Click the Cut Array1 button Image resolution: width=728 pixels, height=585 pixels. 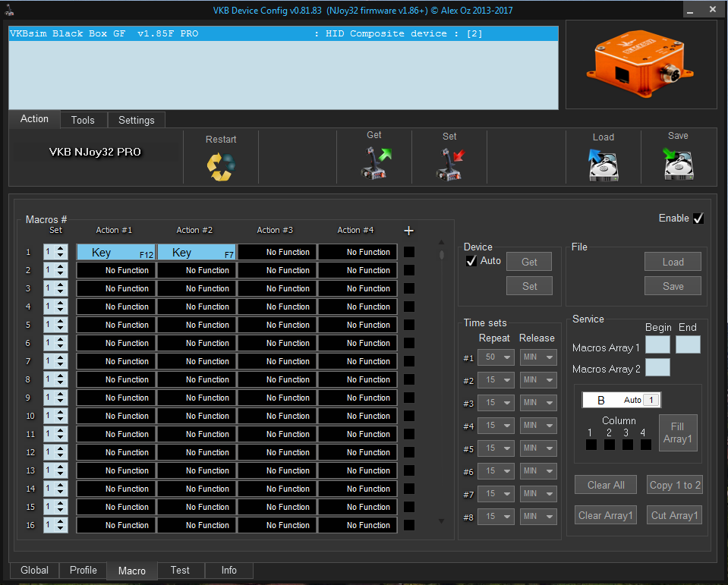675,515
